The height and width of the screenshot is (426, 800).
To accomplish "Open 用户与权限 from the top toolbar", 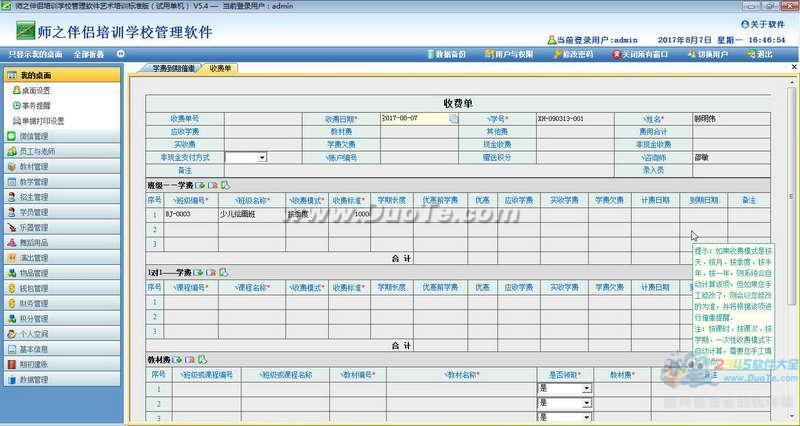I will coord(509,54).
